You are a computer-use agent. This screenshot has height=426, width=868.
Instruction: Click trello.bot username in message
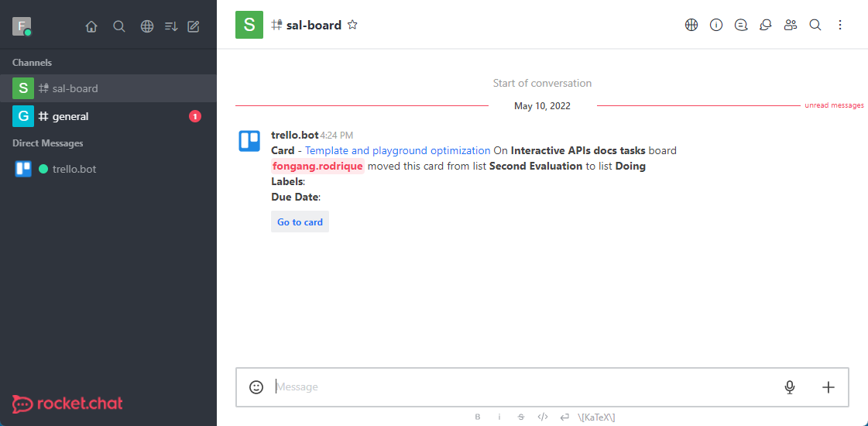click(295, 136)
